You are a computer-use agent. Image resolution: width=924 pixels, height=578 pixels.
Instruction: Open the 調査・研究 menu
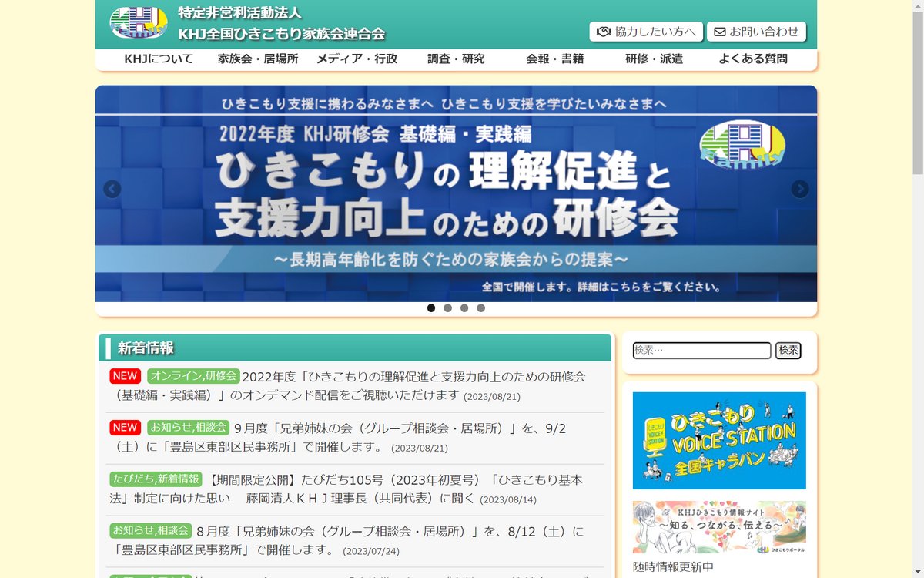point(456,59)
